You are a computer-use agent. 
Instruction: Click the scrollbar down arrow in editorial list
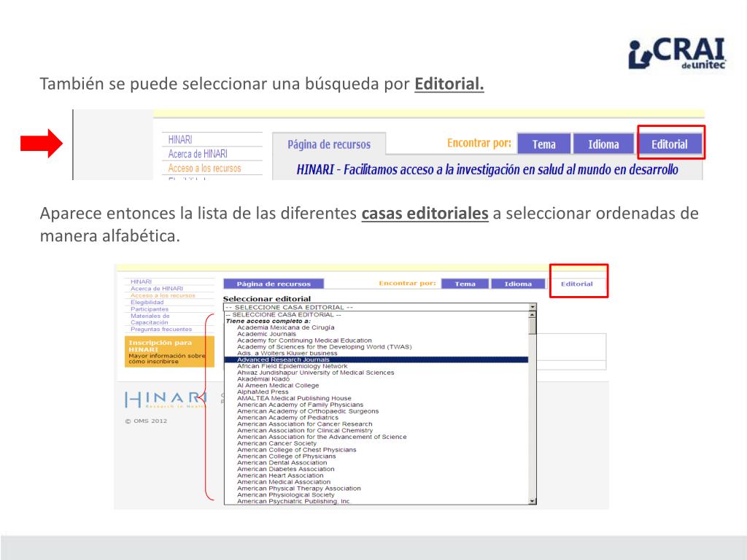click(x=533, y=501)
